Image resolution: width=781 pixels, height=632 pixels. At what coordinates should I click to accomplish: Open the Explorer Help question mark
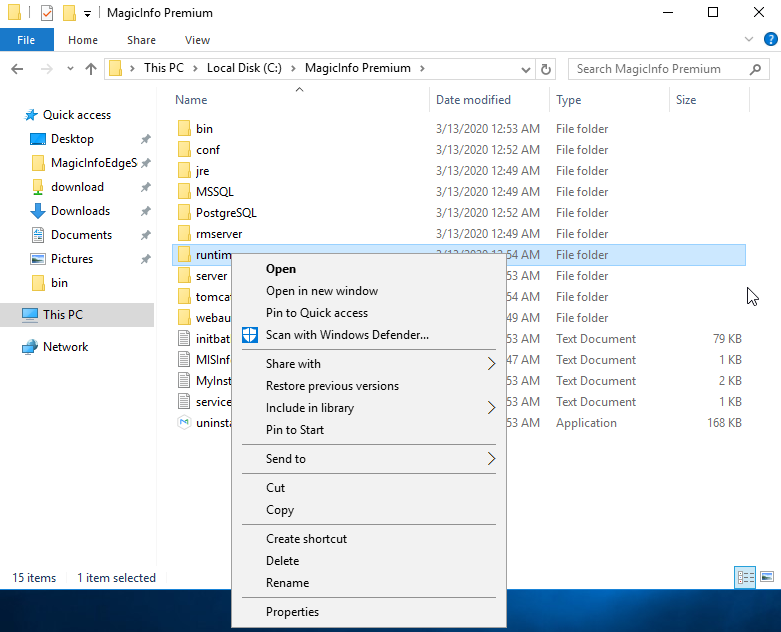(x=771, y=39)
